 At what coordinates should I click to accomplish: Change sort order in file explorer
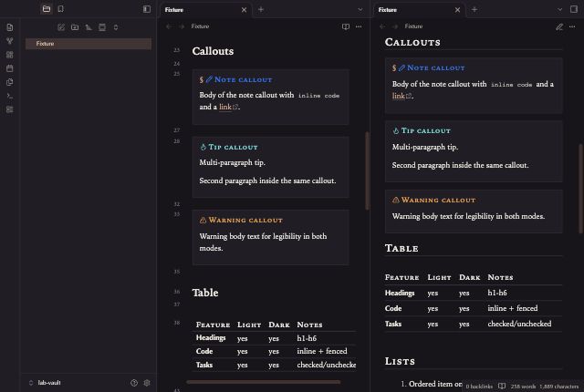89,27
